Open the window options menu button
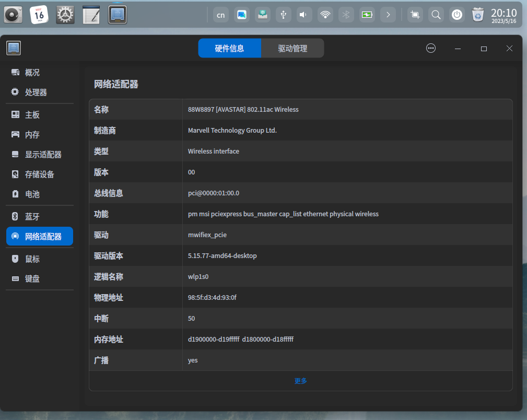The image size is (527, 420). point(431,49)
